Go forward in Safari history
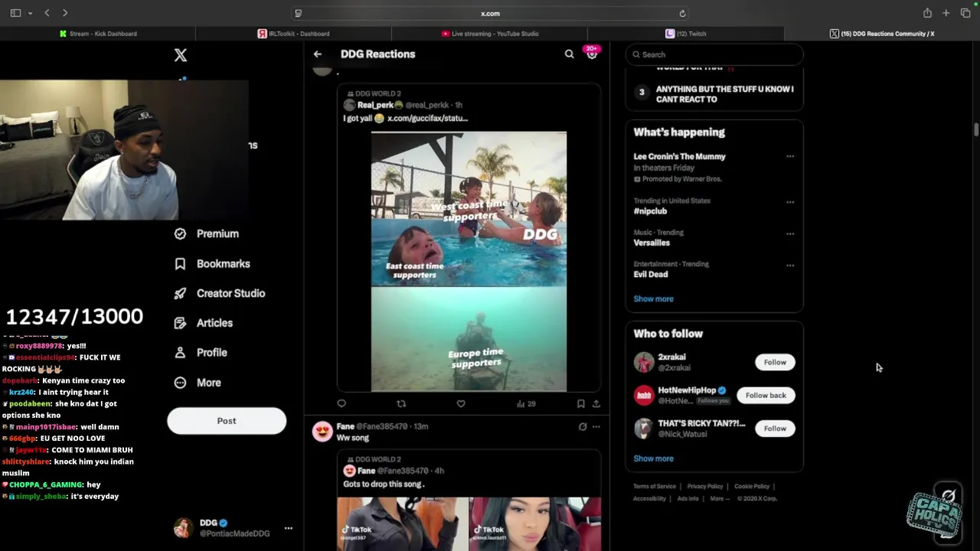980x551 pixels. click(65, 13)
